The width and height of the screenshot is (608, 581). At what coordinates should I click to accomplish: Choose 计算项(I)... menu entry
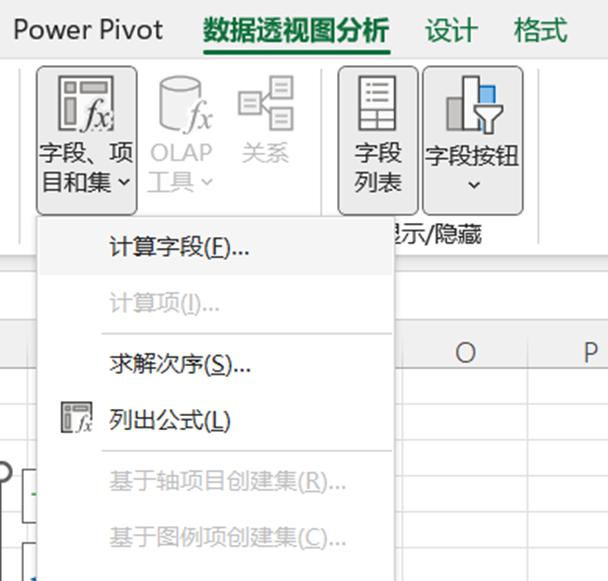tap(216, 303)
